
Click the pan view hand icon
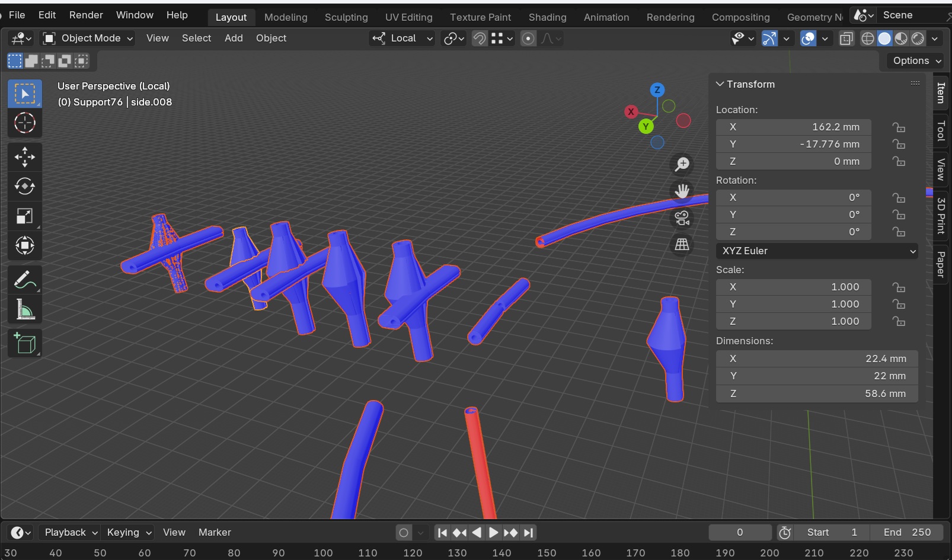tap(682, 191)
